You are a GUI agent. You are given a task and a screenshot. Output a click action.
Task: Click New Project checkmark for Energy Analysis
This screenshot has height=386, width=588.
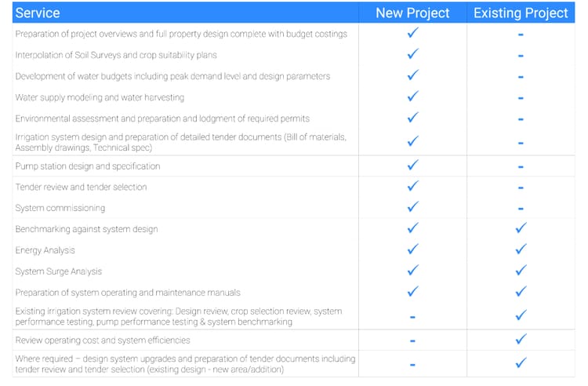click(x=412, y=249)
